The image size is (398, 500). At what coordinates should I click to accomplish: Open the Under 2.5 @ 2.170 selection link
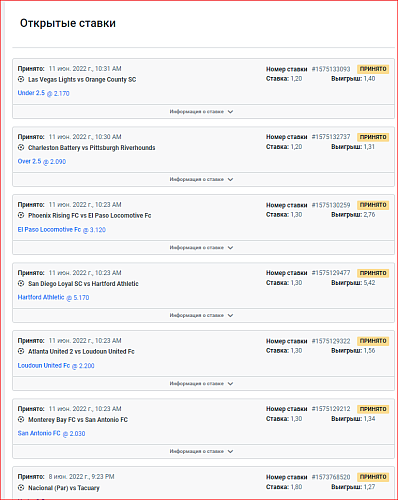pyautogui.click(x=43, y=93)
